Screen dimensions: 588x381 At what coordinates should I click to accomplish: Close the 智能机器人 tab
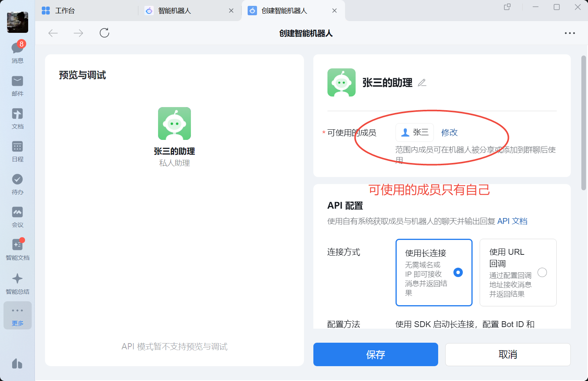tap(231, 11)
